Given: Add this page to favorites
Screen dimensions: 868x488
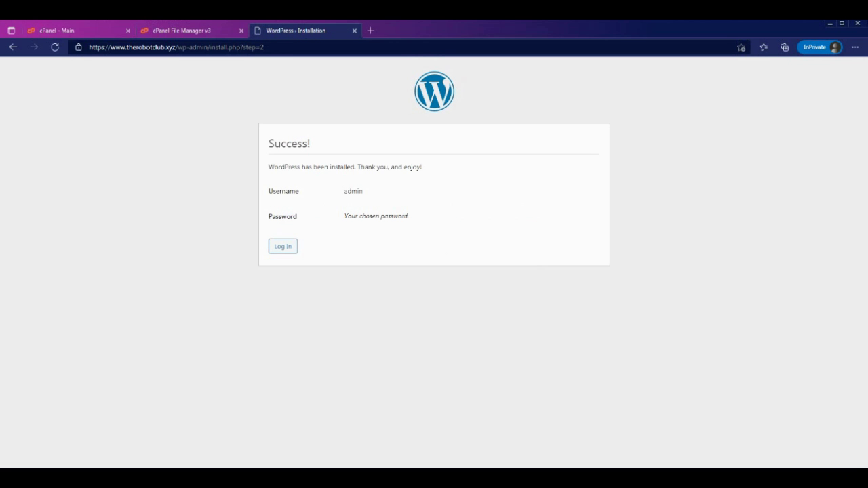Looking at the screenshot, I should [x=741, y=47].
